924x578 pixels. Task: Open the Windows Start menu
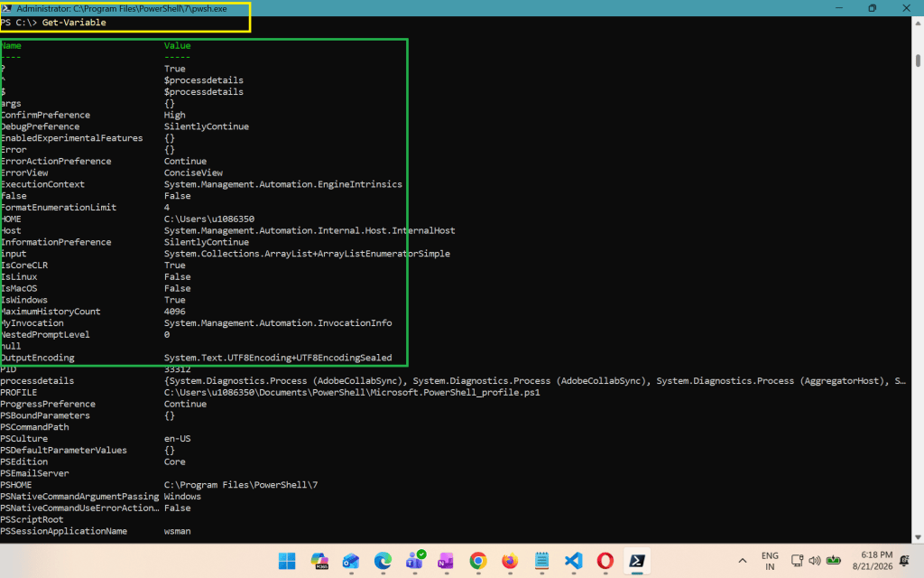[x=287, y=561]
